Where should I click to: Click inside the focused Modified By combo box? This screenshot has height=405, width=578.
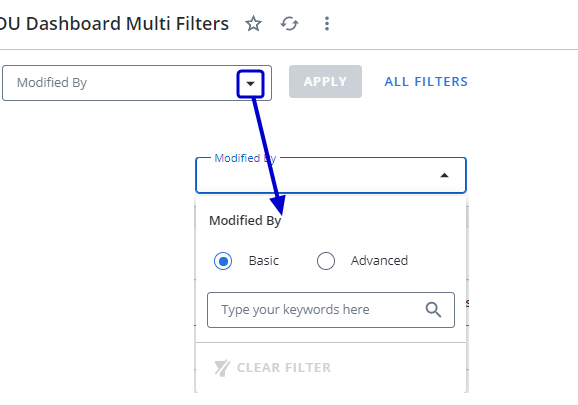tap(331, 175)
